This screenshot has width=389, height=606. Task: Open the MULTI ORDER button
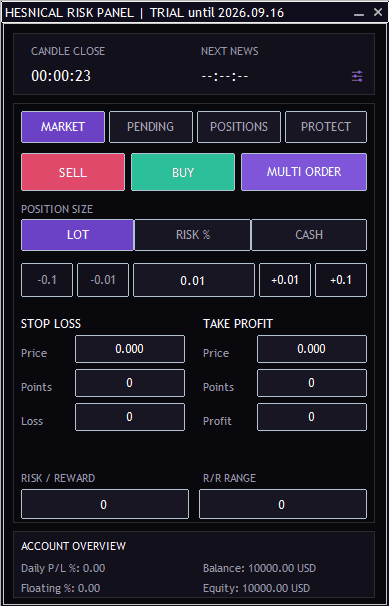[304, 172]
